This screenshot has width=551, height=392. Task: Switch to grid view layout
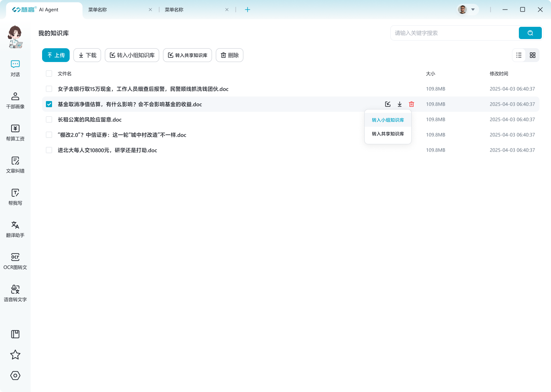tap(532, 55)
